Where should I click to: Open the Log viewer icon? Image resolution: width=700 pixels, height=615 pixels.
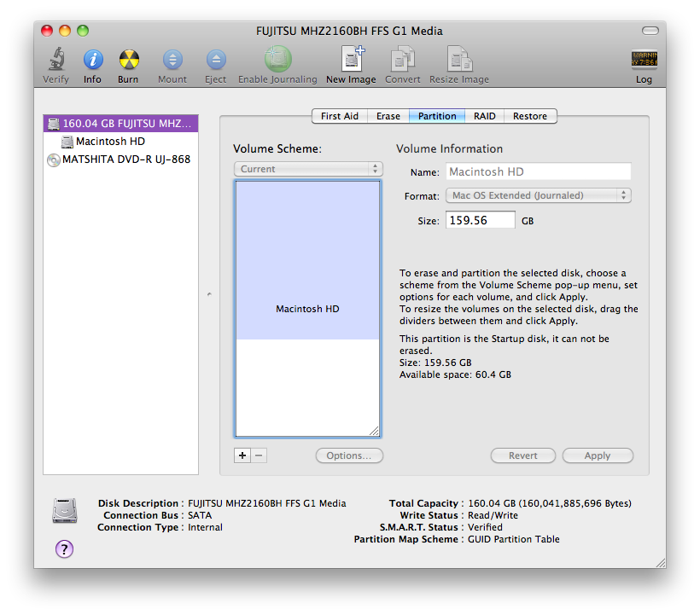coord(644,60)
